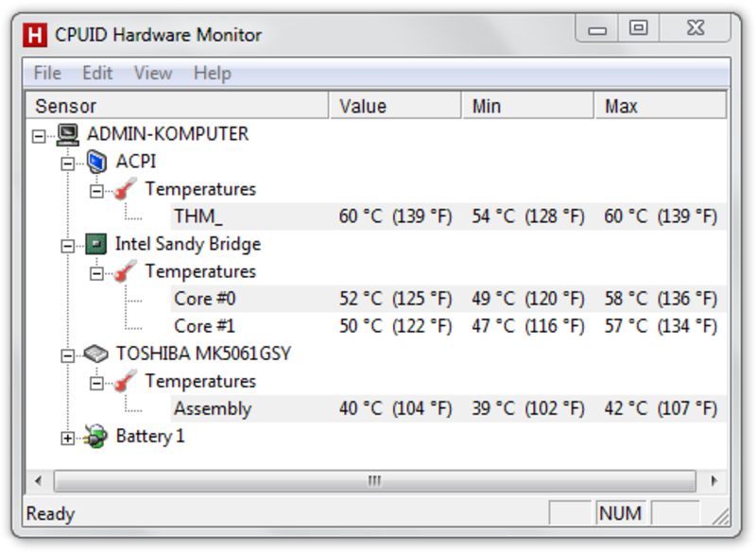Click the Max column header
This screenshot has height=552, width=756.
[x=661, y=106]
